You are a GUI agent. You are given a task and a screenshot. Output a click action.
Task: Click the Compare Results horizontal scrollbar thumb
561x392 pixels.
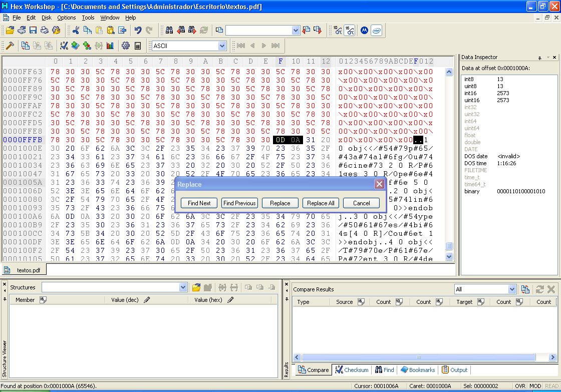point(418,357)
